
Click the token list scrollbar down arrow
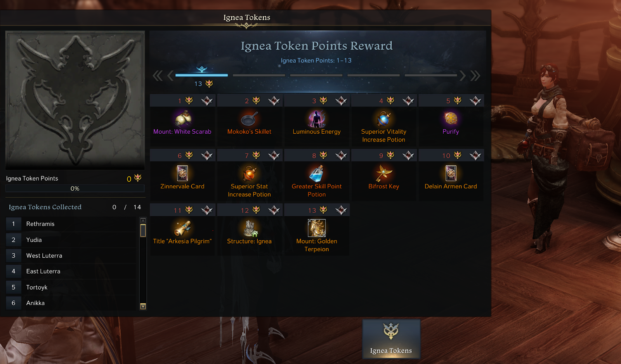point(143,306)
